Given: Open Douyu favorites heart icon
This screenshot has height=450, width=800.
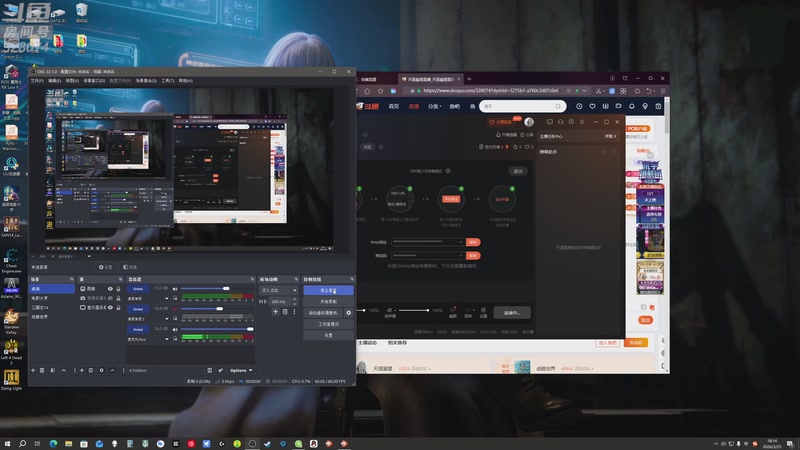Looking at the screenshot, I should 592,106.
